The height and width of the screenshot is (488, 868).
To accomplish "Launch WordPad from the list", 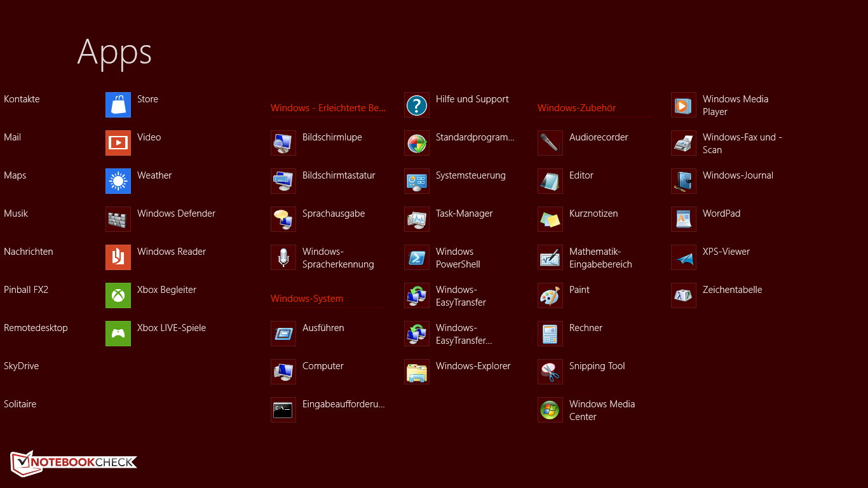I will pos(721,213).
